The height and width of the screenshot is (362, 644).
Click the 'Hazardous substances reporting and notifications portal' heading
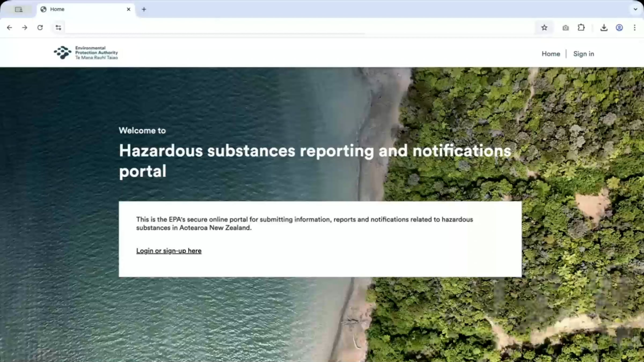pos(315,161)
